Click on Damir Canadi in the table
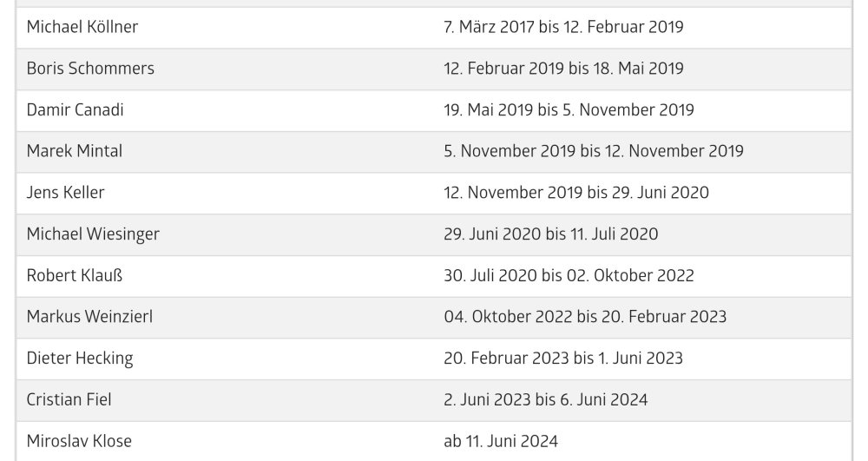This screenshot has height=461, width=868. 75,110
